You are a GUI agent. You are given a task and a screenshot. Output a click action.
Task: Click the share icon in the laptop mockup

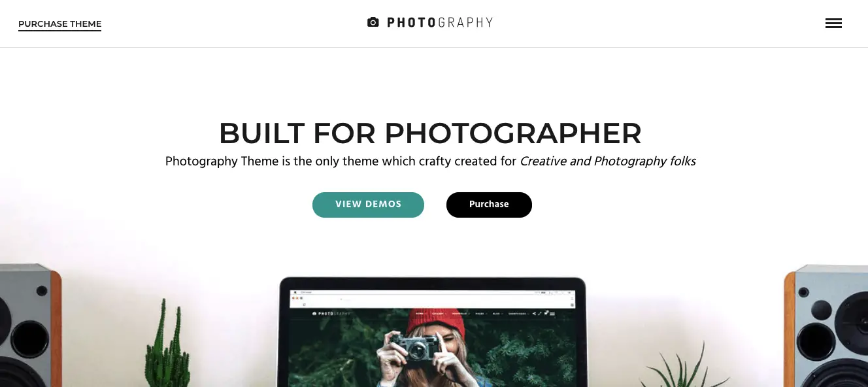(x=534, y=314)
